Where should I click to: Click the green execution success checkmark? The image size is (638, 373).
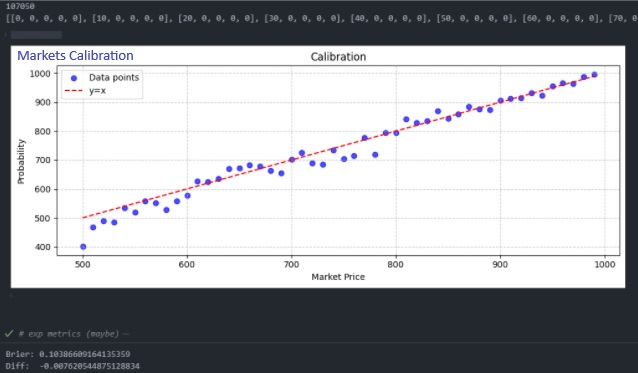point(9,334)
